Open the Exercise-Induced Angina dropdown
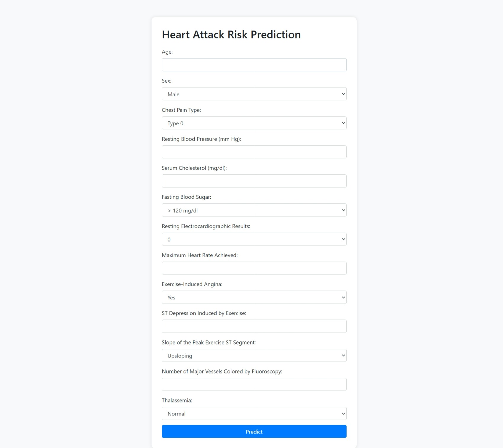 254,297
